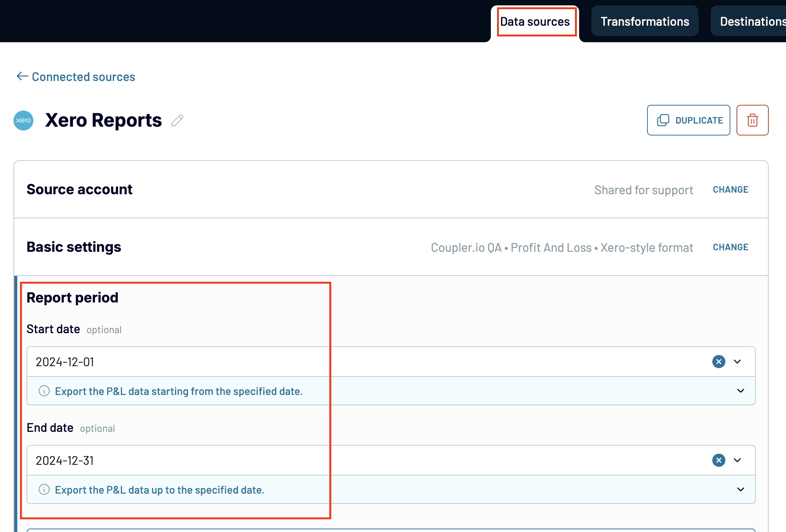Click the 'Shared for support' account text
The image size is (786, 532).
tap(644, 190)
